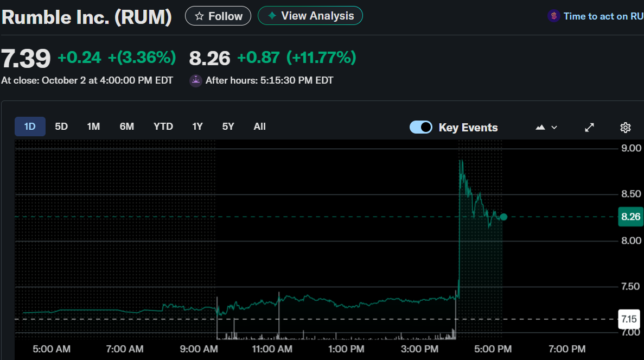Click the mountain chart type icon
Image resolution: width=644 pixels, height=360 pixels.
pyautogui.click(x=540, y=128)
